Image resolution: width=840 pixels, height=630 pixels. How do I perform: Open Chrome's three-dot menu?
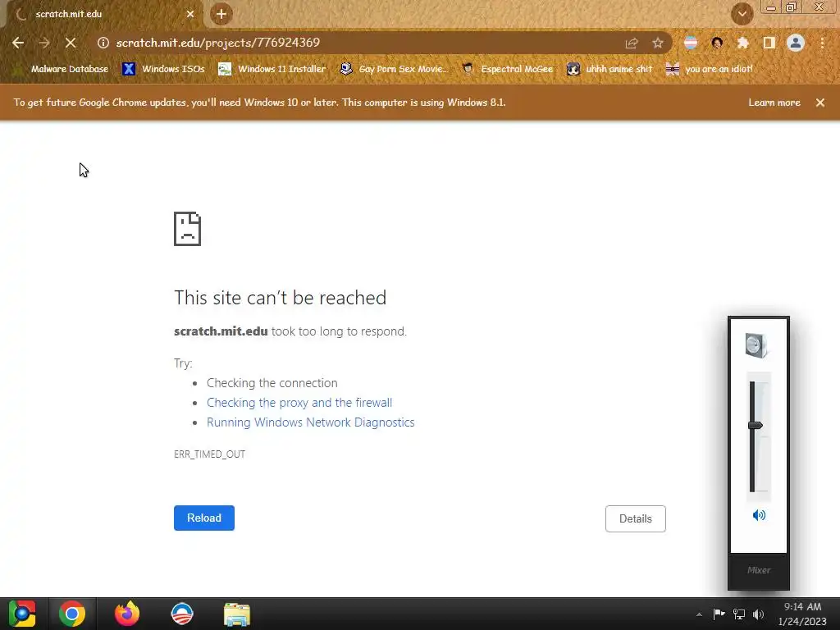click(x=822, y=43)
